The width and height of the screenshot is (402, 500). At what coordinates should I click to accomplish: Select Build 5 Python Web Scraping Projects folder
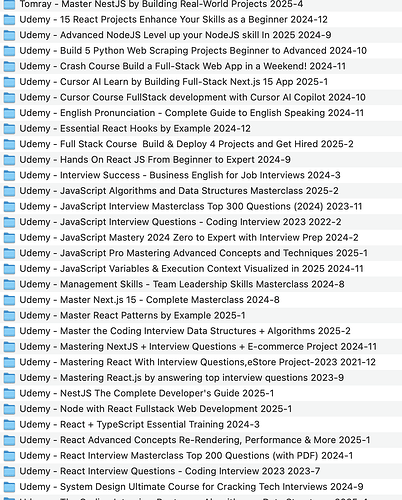pyautogui.click(x=201, y=51)
